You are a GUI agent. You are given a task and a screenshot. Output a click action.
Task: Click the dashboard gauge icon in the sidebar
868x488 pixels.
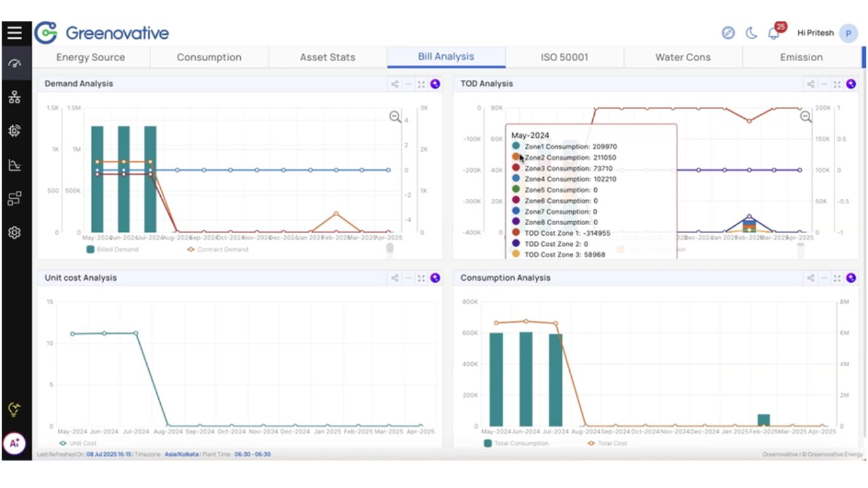point(15,64)
